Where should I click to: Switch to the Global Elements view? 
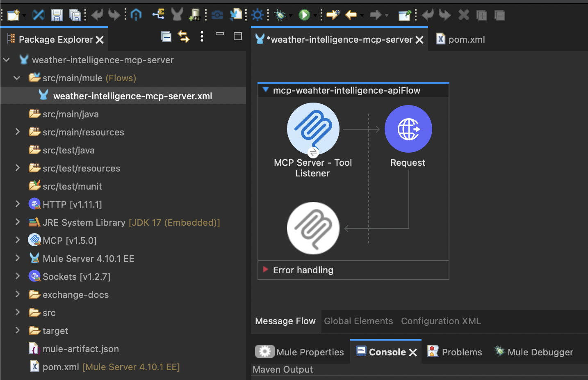pyautogui.click(x=358, y=321)
